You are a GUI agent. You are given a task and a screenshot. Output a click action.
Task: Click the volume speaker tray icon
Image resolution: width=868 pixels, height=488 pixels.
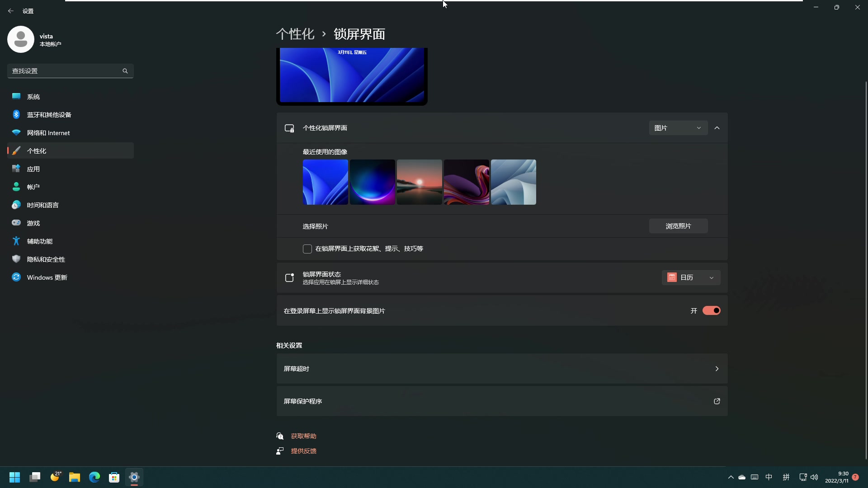coord(814,477)
